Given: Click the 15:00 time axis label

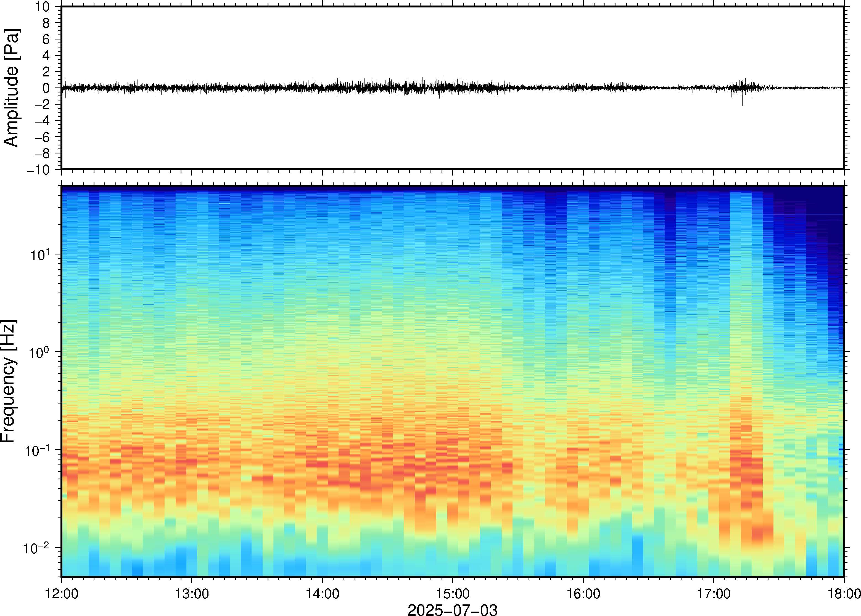Looking at the screenshot, I should pos(453,594).
